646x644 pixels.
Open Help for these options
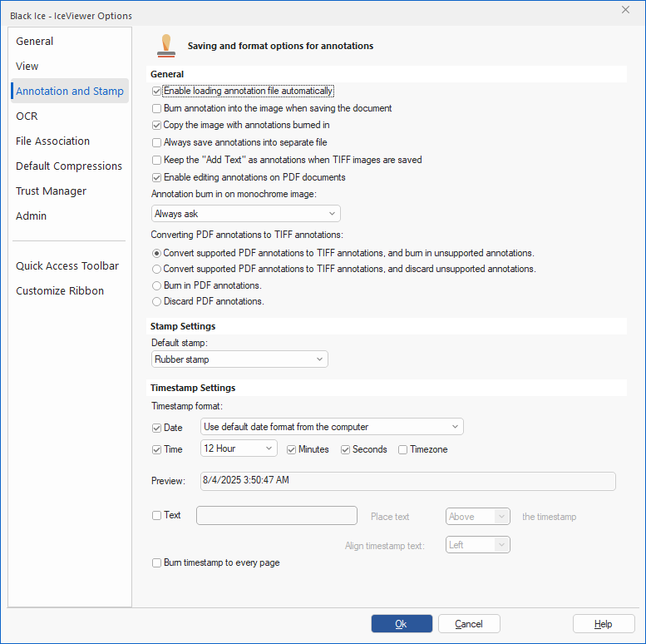[x=604, y=624]
